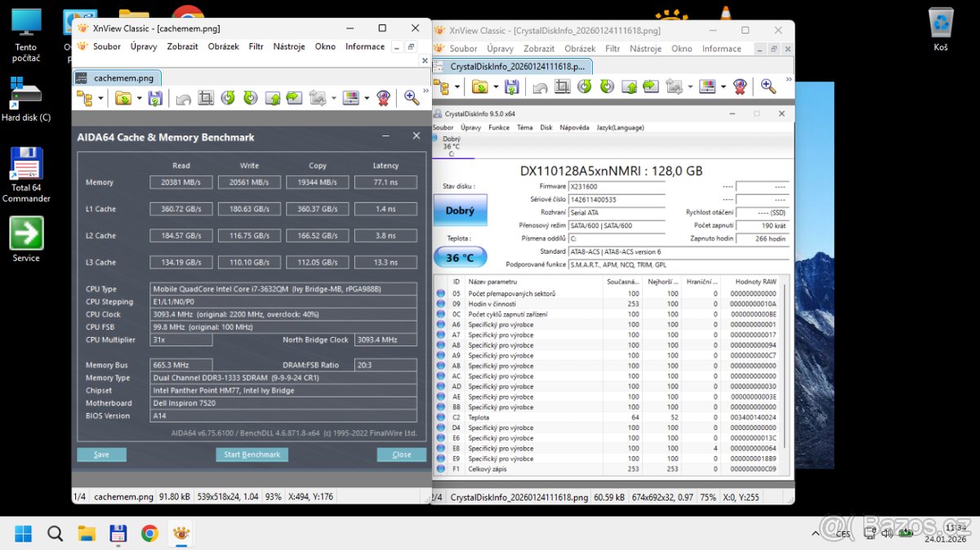Rotate cachemem.png counterclockwise
Image resolution: width=980 pixels, height=550 pixels.
click(x=229, y=97)
